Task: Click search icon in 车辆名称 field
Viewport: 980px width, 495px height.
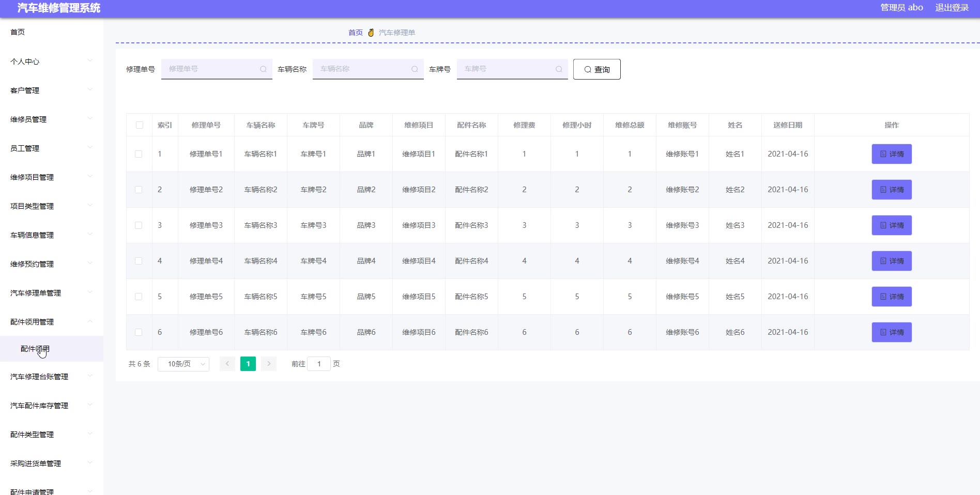Action: (415, 69)
